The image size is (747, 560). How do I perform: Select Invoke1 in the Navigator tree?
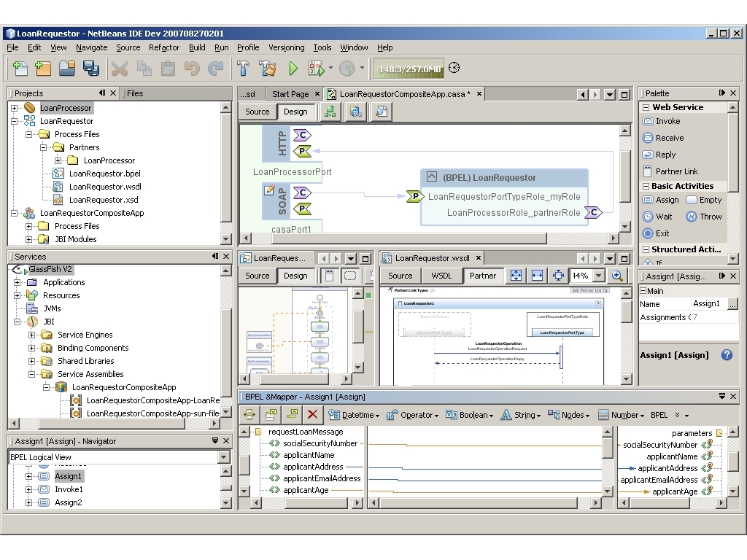(69, 489)
